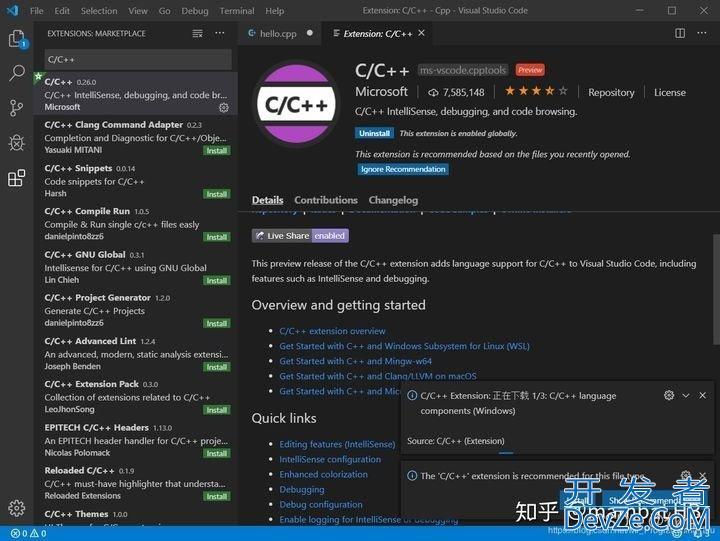Click the Microsoft publisher name
720x541 pixels.
[381, 91]
